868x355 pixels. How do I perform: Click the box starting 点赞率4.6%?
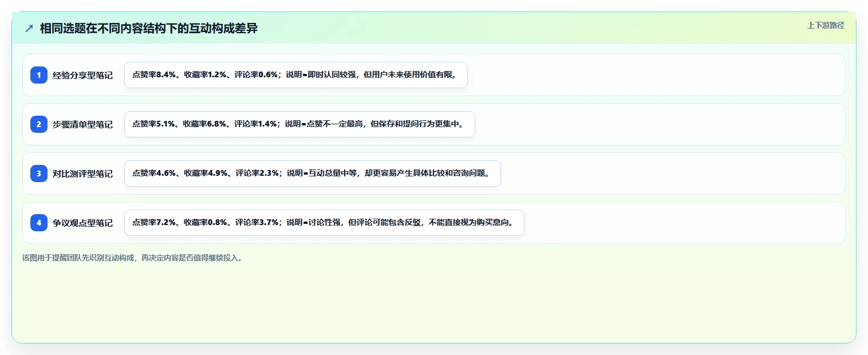pyautogui.click(x=313, y=173)
